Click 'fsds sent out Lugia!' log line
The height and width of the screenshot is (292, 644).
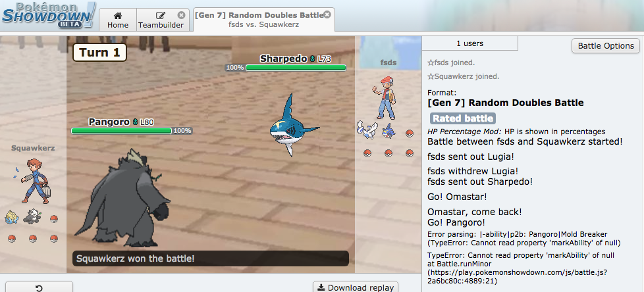point(471,157)
